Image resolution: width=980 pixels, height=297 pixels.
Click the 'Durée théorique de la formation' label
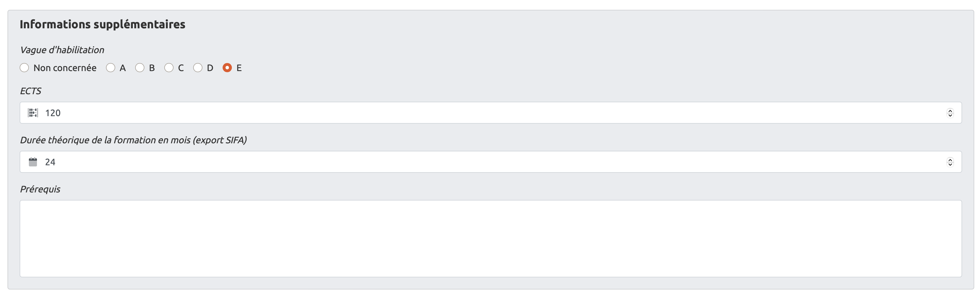click(x=133, y=140)
